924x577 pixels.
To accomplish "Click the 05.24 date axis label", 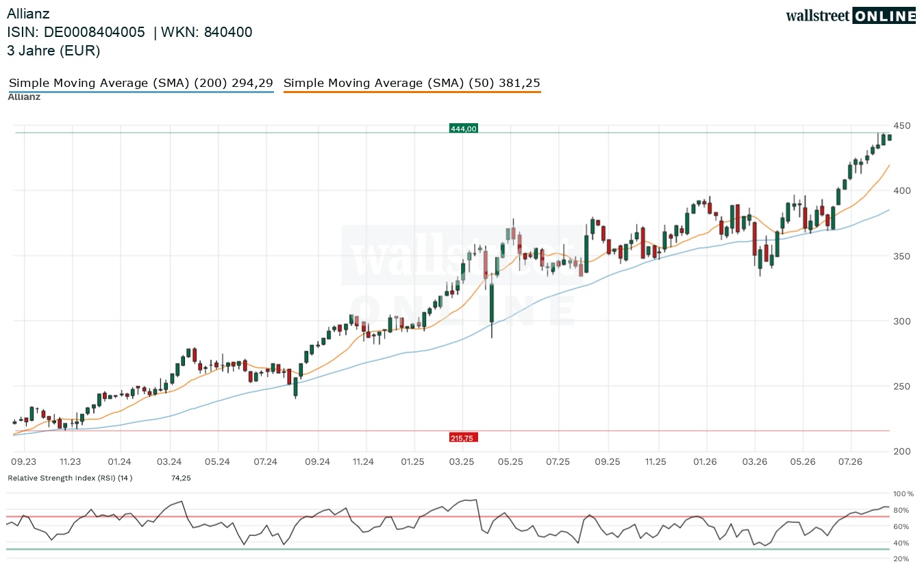I will pos(218,462).
